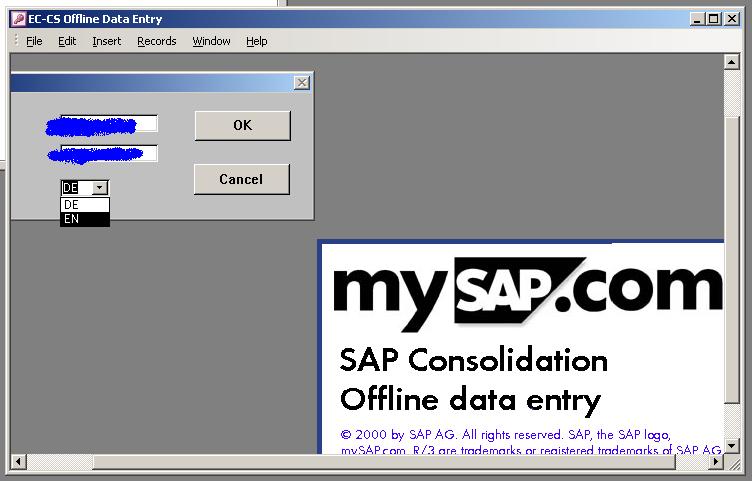Click the first login input field

point(109,123)
